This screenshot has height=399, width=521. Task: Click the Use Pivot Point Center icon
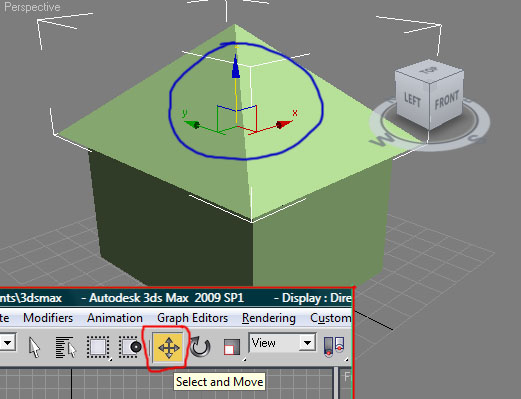334,347
